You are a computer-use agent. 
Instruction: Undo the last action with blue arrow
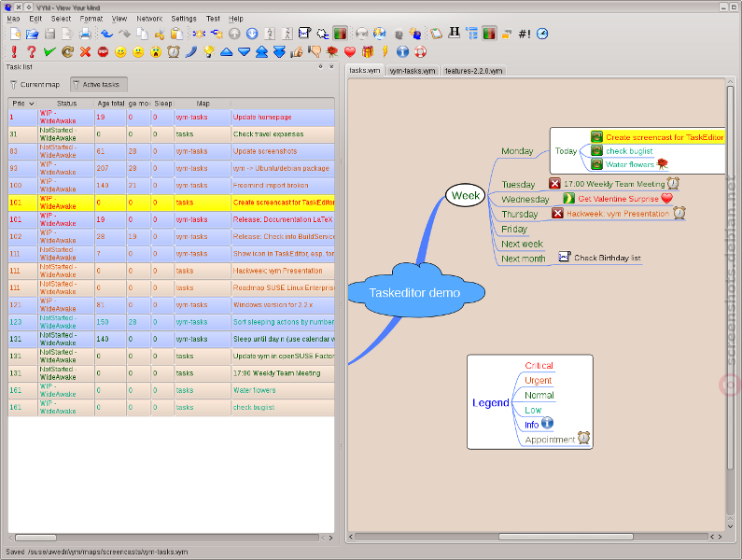[x=106, y=34]
